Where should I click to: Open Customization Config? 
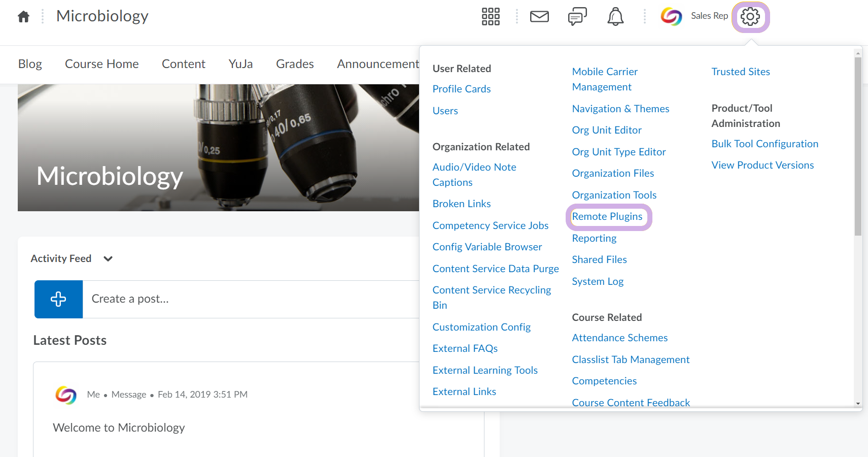pos(481,327)
